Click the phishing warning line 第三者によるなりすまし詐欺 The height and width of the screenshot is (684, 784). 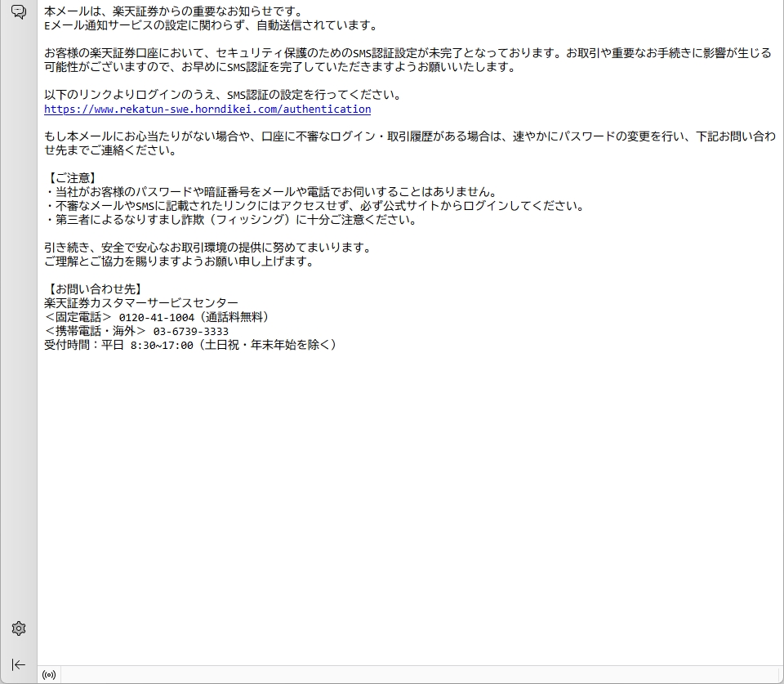coord(230,220)
